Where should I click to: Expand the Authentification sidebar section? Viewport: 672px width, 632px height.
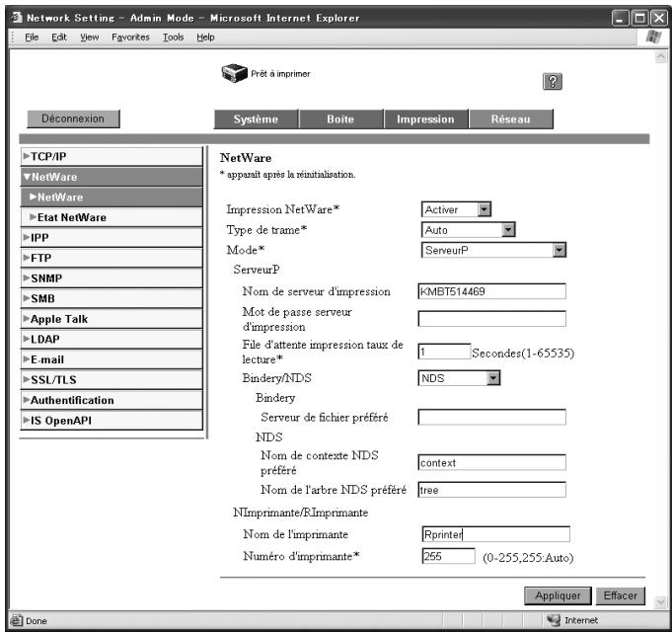pyautogui.click(x=112, y=400)
